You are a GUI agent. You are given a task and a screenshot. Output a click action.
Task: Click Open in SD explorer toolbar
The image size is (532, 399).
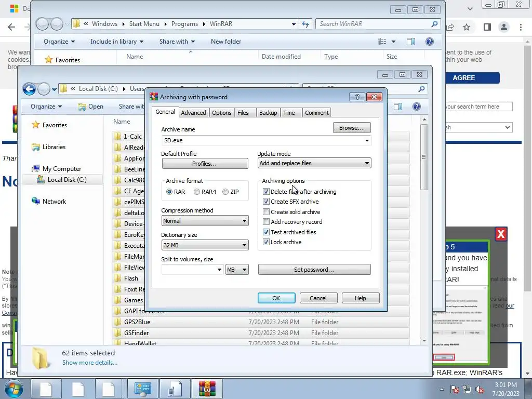pyautogui.click(x=90, y=107)
